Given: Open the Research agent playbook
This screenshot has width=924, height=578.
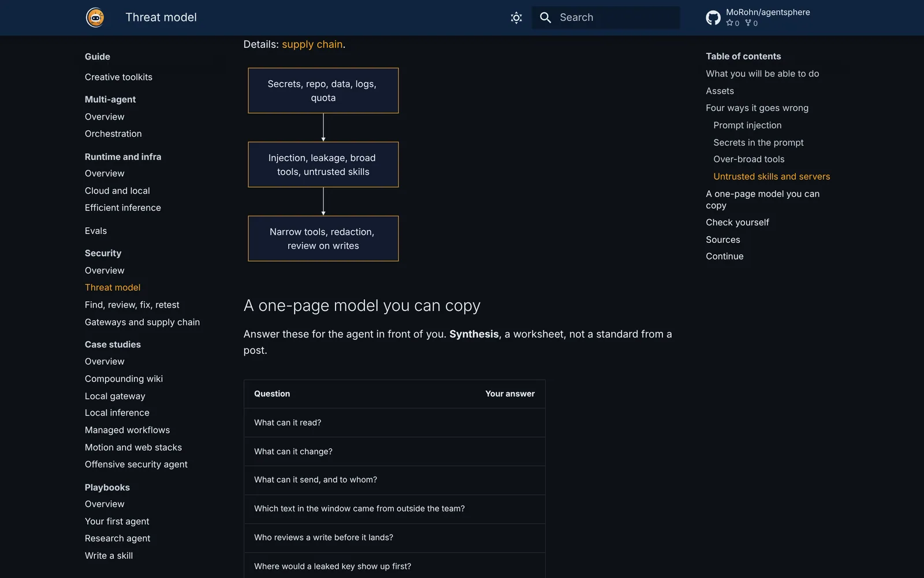Looking at the screenshot, I should point(118,538).
